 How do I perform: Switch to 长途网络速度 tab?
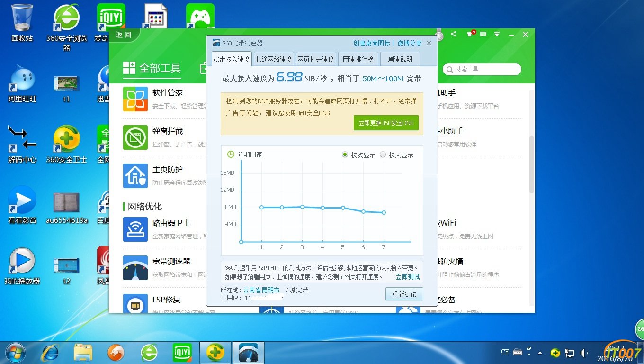[274, 59]
